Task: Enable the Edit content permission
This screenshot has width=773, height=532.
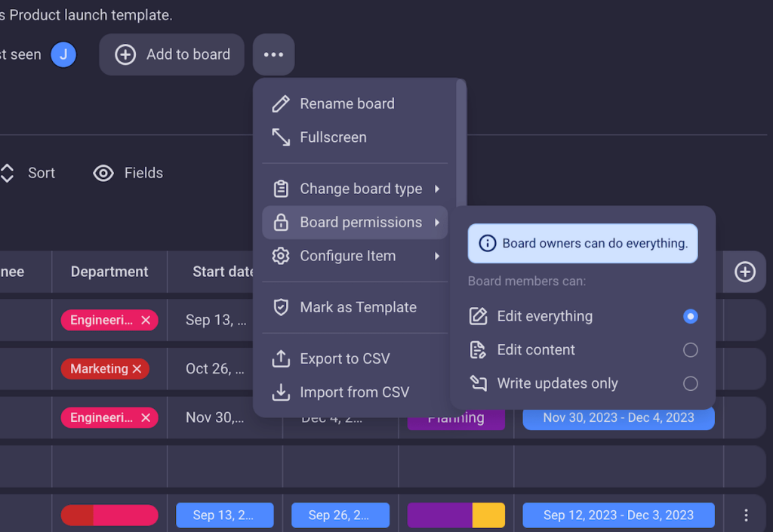Action: point(691,349)
